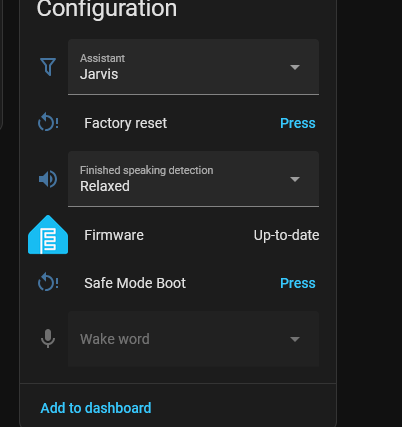
Task: Click the blue ESPHome firmware house icon
Action: [48, 235]
